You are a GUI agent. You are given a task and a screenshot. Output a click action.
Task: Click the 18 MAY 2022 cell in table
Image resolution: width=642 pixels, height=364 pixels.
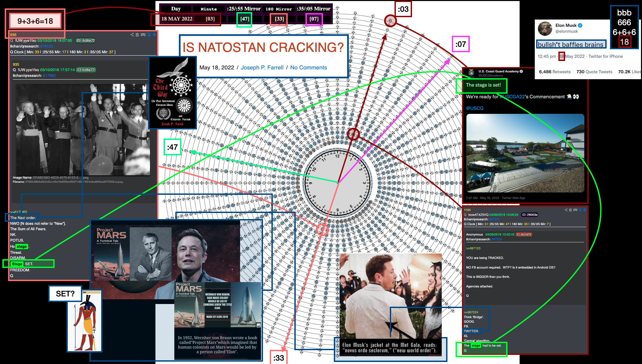coord(177,19)
